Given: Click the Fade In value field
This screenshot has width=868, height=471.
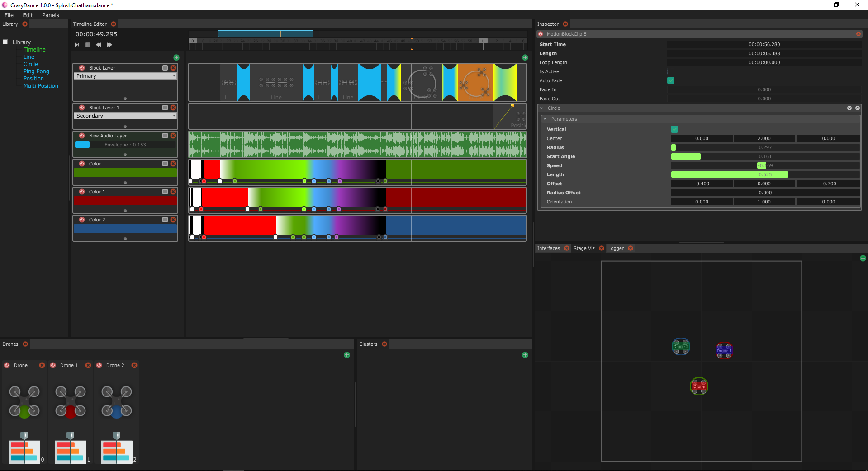Looking at the screenshot, I should point(764,89).
